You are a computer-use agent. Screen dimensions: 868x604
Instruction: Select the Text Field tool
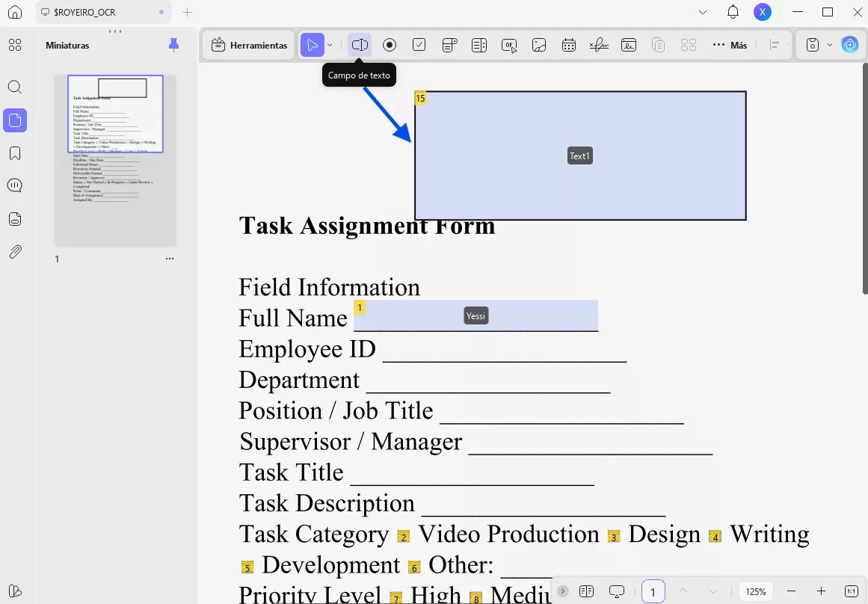[360, 45]
